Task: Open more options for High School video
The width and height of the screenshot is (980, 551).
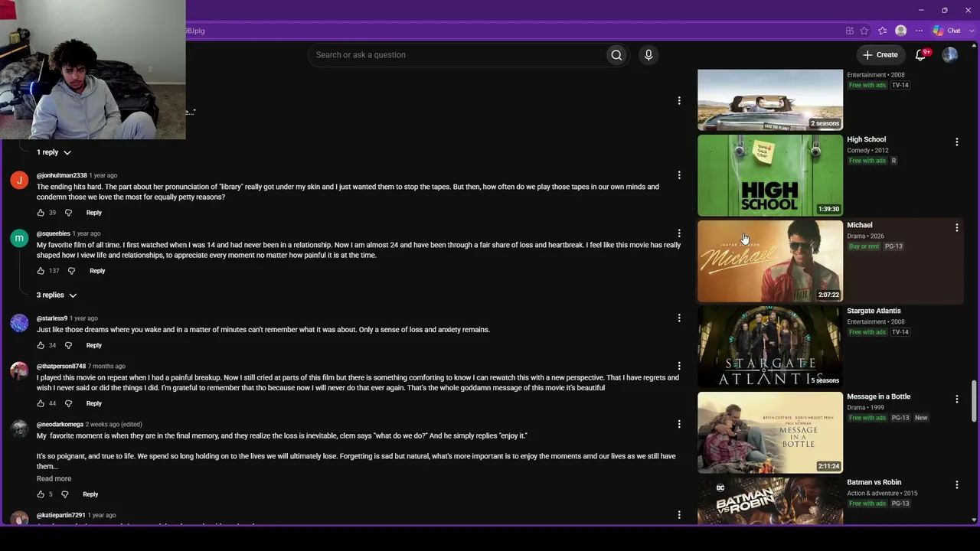Action: click(957, 142)
